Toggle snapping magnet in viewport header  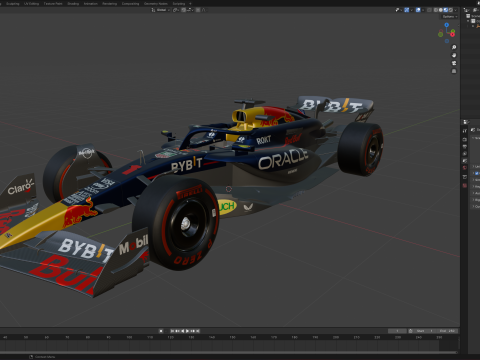183,10
